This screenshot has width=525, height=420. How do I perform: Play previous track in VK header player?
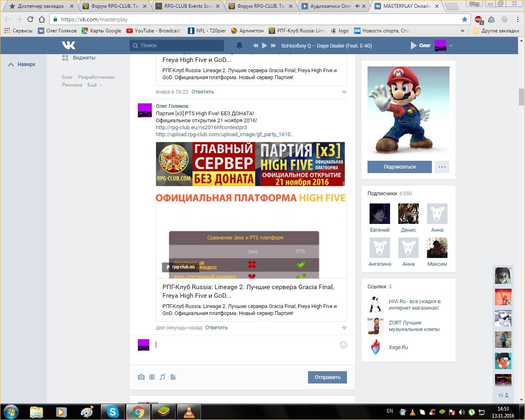pos(256,46)
